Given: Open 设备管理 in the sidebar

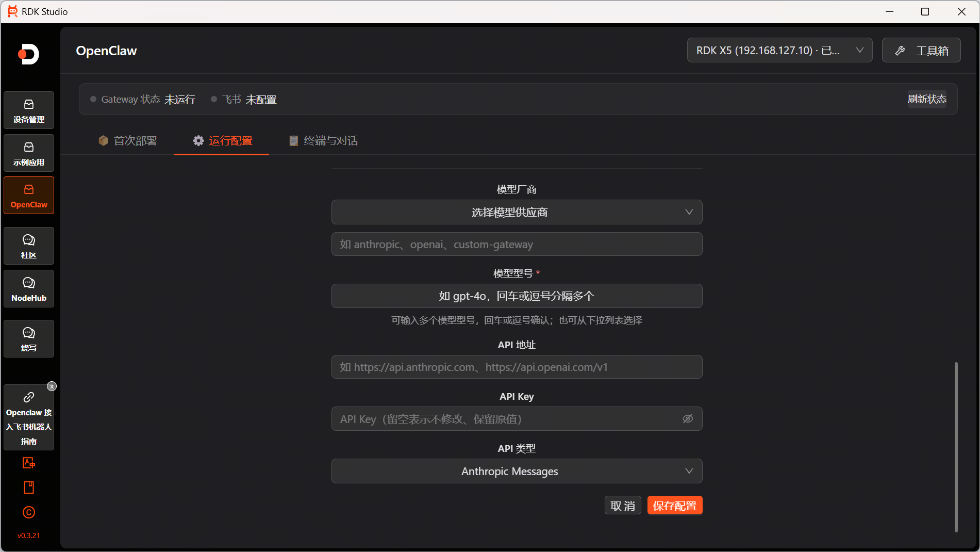Looking at the screenshot, I should pyautogui.click(x=29, y=110).
